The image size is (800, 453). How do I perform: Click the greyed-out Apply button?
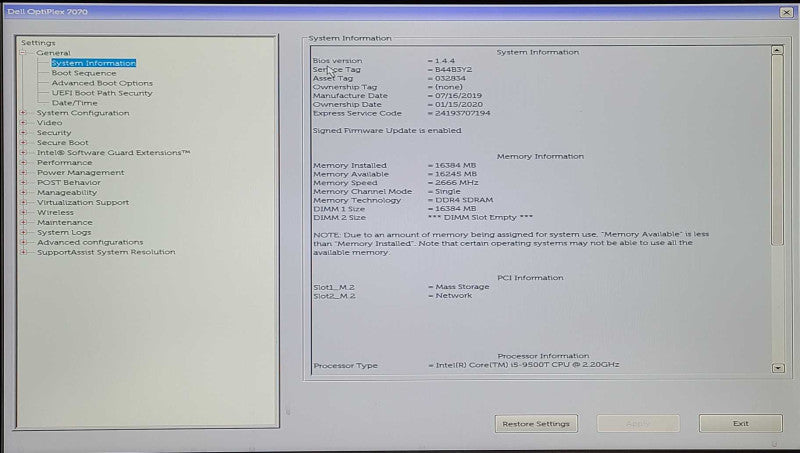[x=638, y=423]
